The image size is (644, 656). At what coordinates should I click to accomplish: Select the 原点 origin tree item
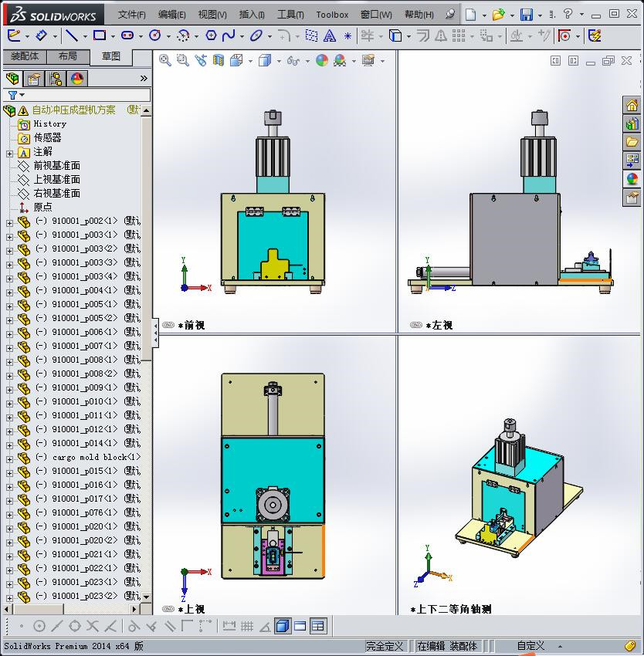click(x=42, y=207)
